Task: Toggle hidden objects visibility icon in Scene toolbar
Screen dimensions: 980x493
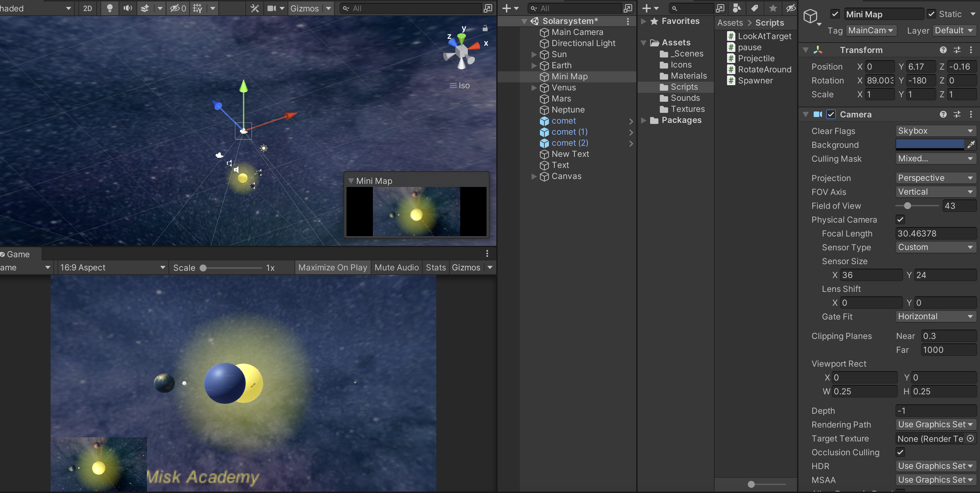Action: tap(178, 8)
